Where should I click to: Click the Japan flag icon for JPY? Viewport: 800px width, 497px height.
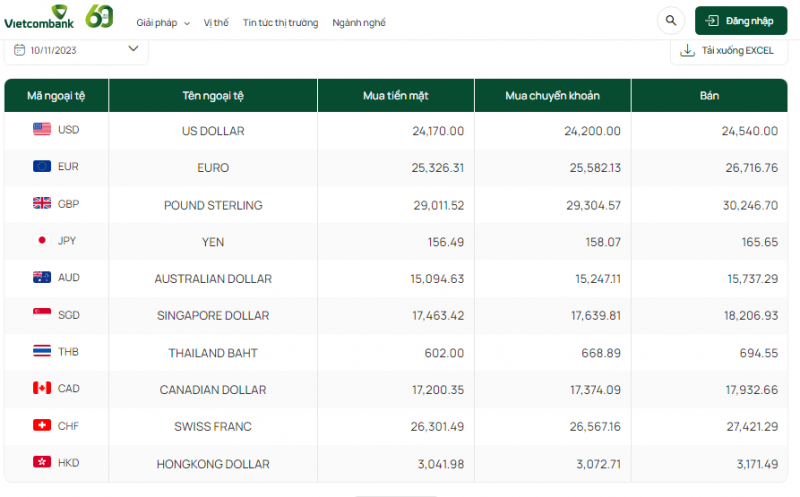point(42,241)
